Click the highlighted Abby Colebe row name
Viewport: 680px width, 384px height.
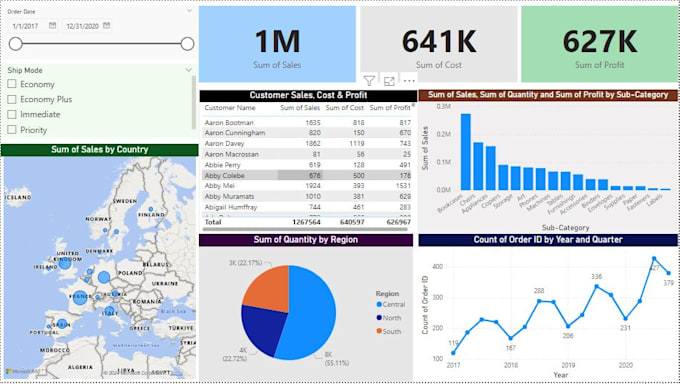225,176
